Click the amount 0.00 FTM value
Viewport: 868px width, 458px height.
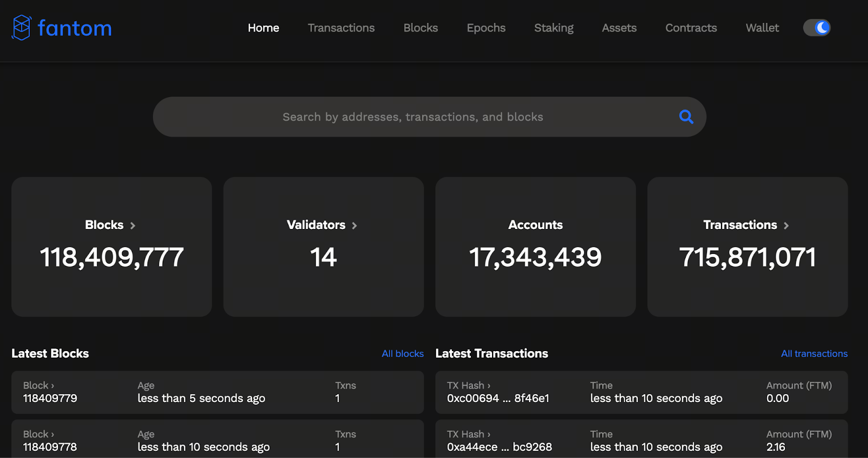coord(777,398)
